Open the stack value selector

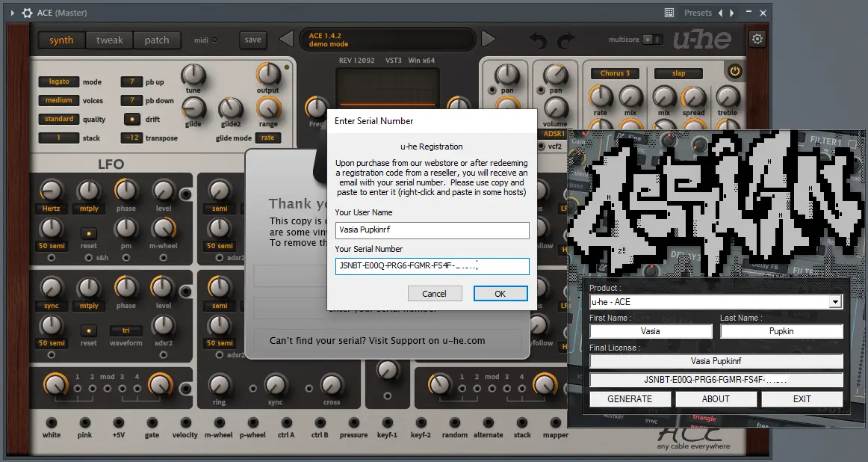point(59,138)
